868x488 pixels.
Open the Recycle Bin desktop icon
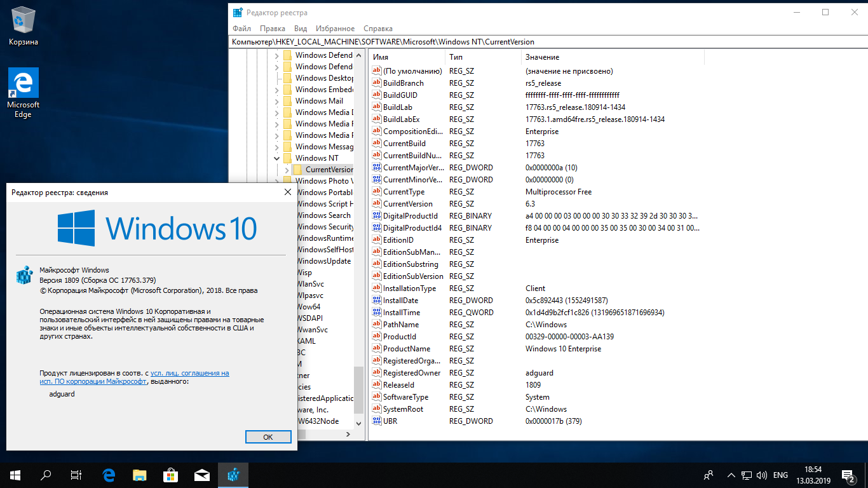24,27
